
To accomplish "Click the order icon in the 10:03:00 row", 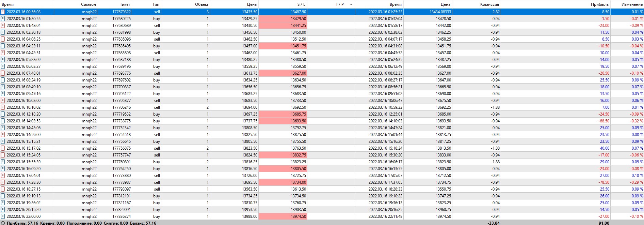I will tap(3, 101).
